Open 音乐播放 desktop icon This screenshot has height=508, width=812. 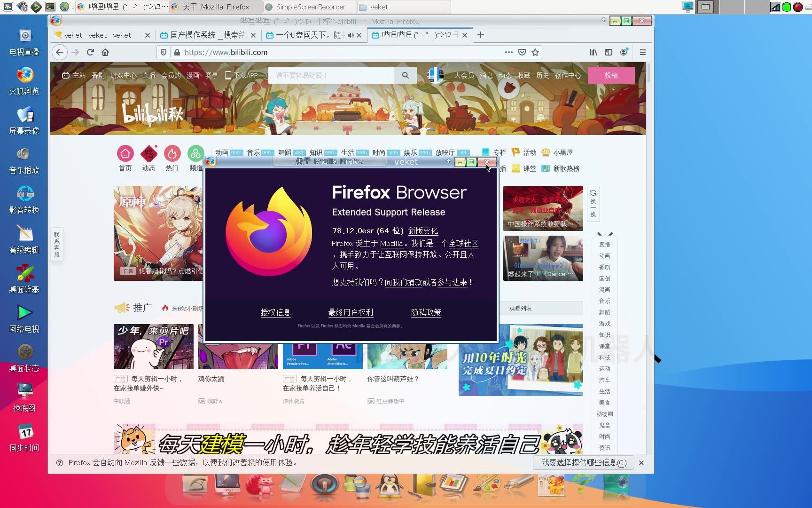point(24,160)
